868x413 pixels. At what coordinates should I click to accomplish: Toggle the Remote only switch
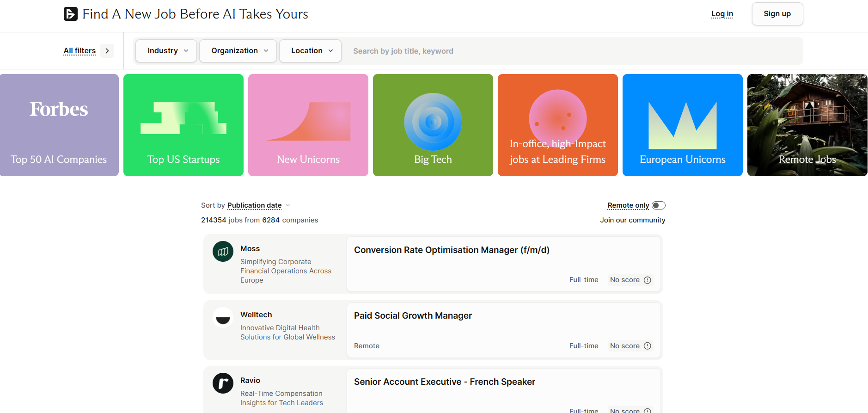659,205
